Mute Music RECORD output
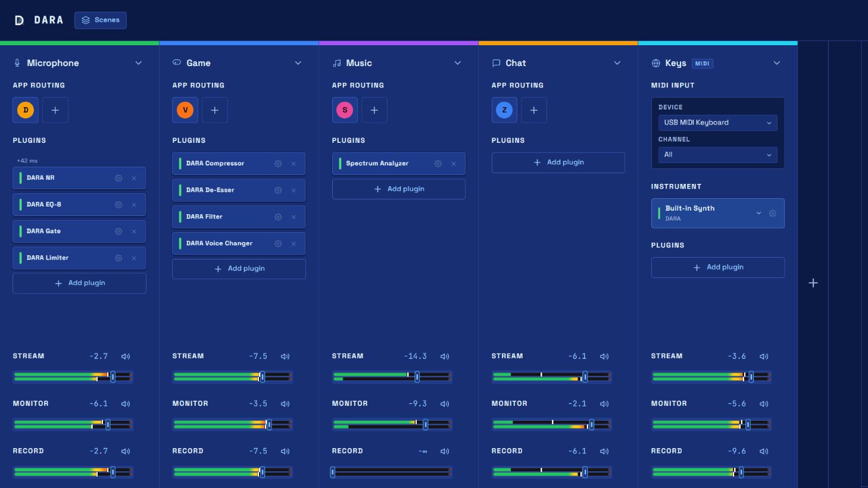Viewport: 868px width, 488px height. pos(445,452)
